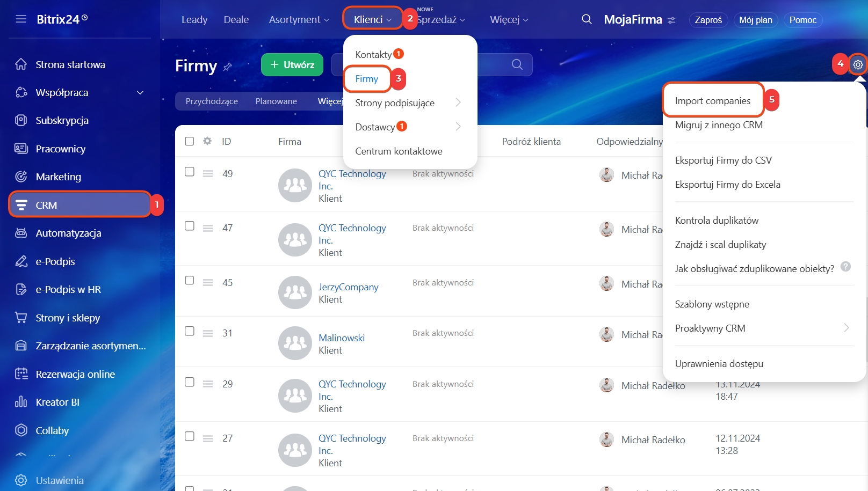Expand the Proaktywny CRM submenu
Viewport: 868px width, 491px height.
coord(846,328)
